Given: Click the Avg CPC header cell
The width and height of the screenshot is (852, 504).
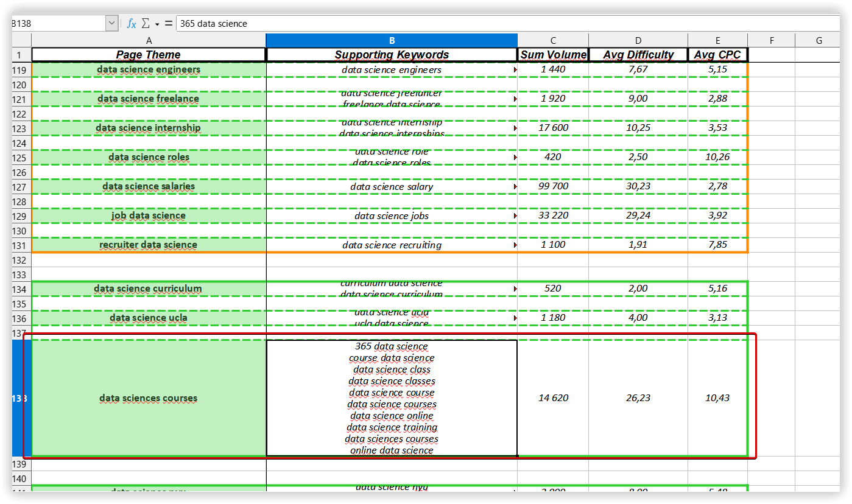Looking at the screenshot, I should coord(717,55).
